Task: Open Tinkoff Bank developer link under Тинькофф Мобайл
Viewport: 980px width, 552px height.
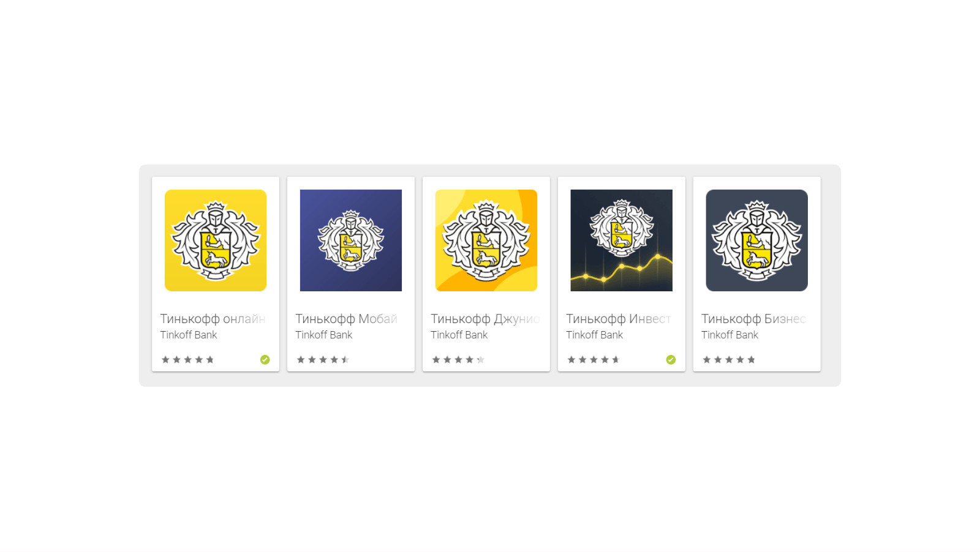Action: pyautogui.click(x=324, y=335)
